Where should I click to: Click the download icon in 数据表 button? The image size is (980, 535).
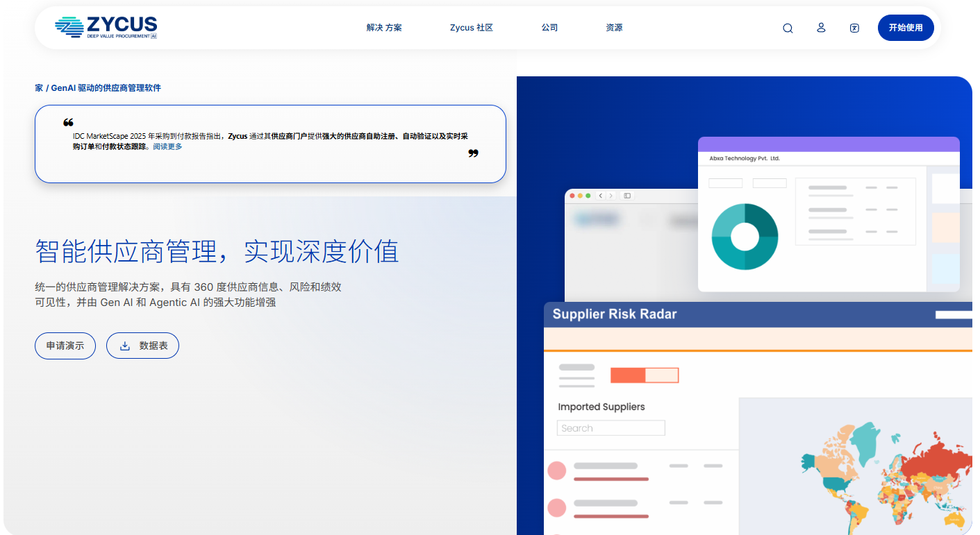pyautogui.click(x=125, y=346)
